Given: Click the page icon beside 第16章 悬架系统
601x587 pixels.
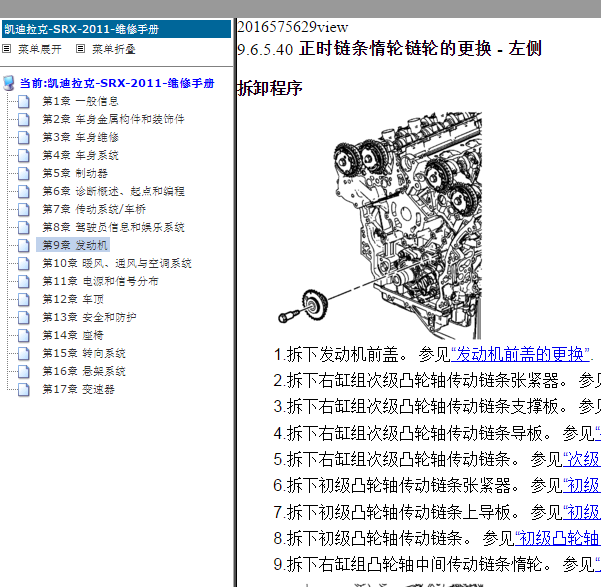Looking at the screenshot, I should pyautogui.click(x=23, y=372).
